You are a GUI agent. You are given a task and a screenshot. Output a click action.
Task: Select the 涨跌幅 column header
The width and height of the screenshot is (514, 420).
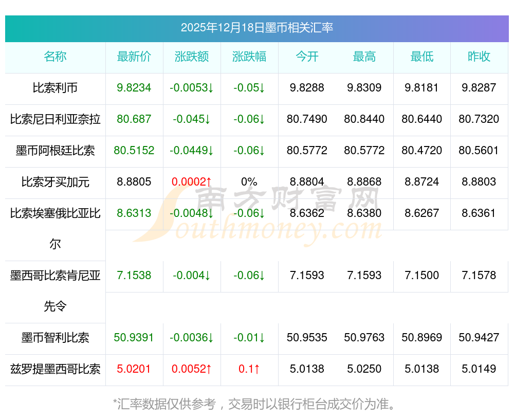pyautogui.click(x=249, y=57)
